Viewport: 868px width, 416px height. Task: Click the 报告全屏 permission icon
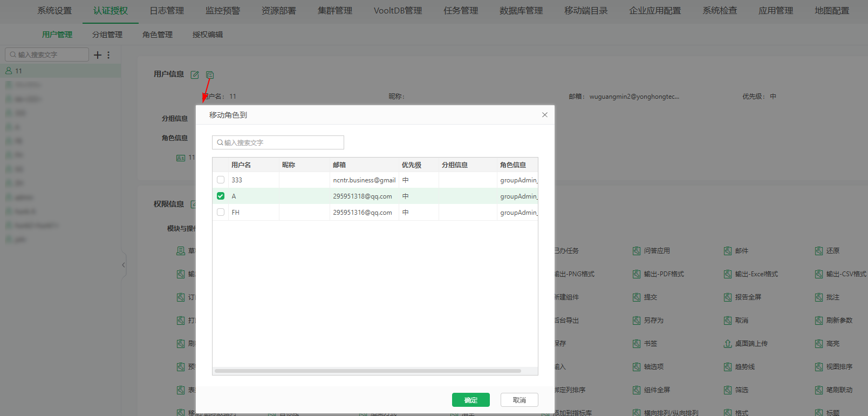click(728, 297)
